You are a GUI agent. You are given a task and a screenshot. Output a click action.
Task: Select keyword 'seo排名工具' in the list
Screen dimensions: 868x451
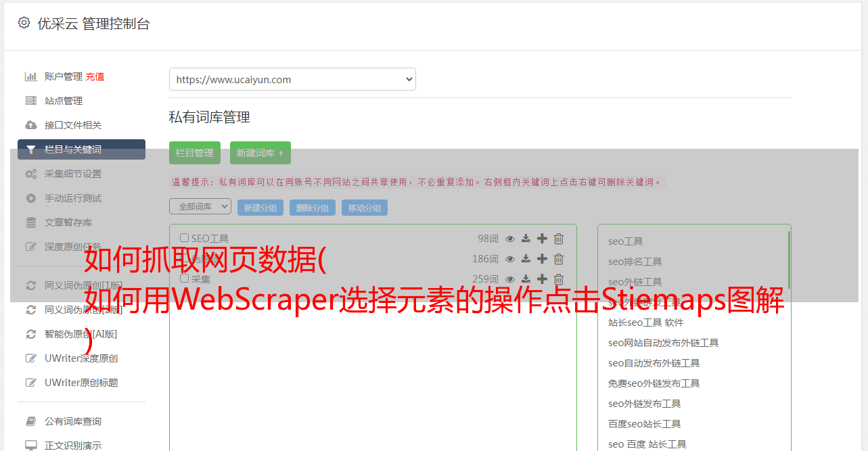[x=635, y=262]
